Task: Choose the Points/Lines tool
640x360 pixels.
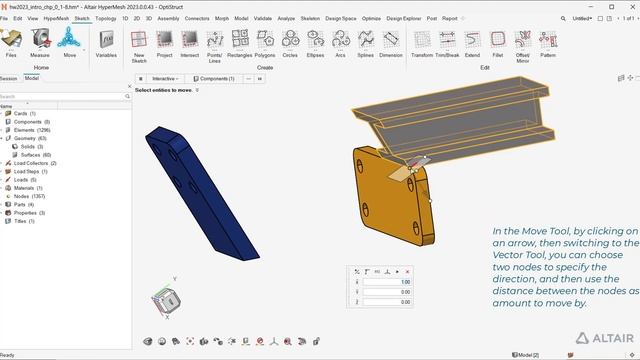Action: pyautogui.click(x=214, y=46)
